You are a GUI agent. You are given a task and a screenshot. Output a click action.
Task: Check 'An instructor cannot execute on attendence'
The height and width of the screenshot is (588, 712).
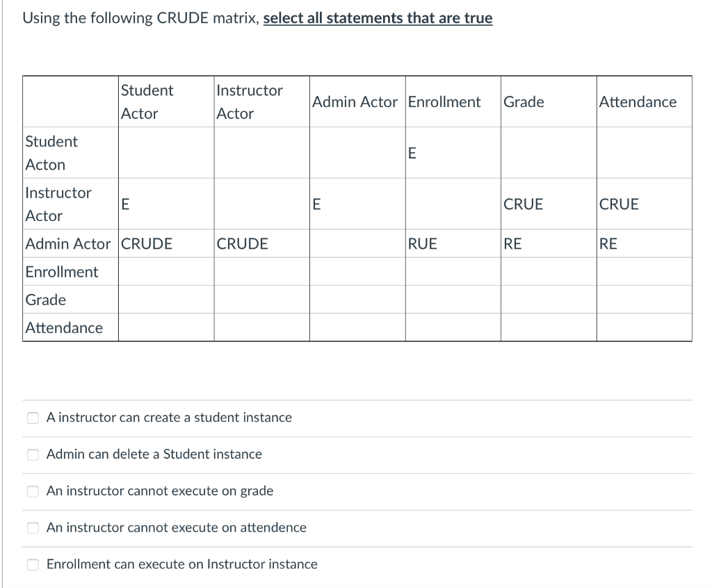tap(32, 528)
